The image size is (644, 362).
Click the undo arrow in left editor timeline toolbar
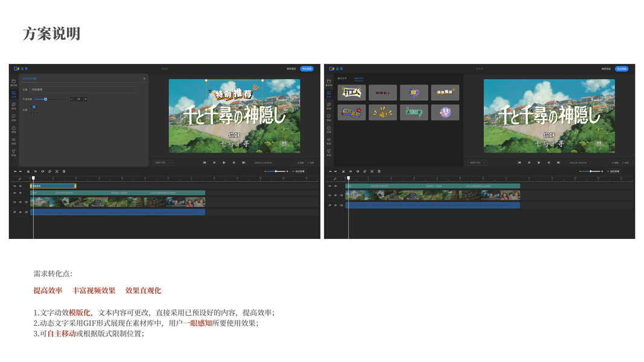click(x=16, y=171)
